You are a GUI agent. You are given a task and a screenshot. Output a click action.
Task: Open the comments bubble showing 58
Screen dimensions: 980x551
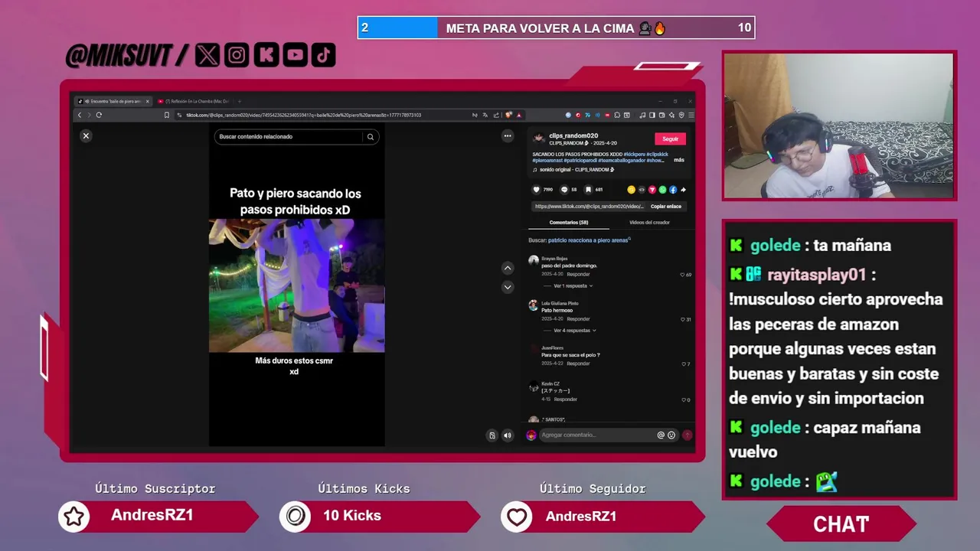[x=564, y=190]
